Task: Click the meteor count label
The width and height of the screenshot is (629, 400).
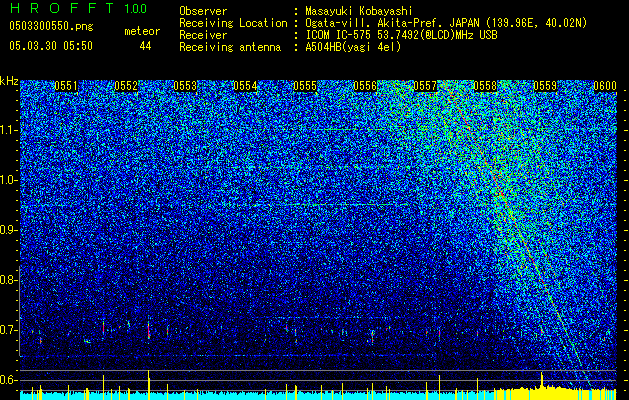Action: (142, 31)
